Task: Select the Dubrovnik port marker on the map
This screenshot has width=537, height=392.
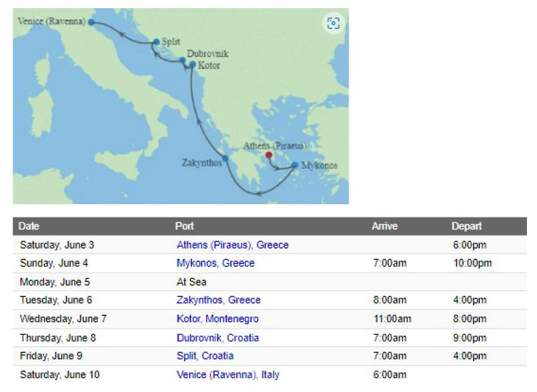Action: tap(183, 60)
